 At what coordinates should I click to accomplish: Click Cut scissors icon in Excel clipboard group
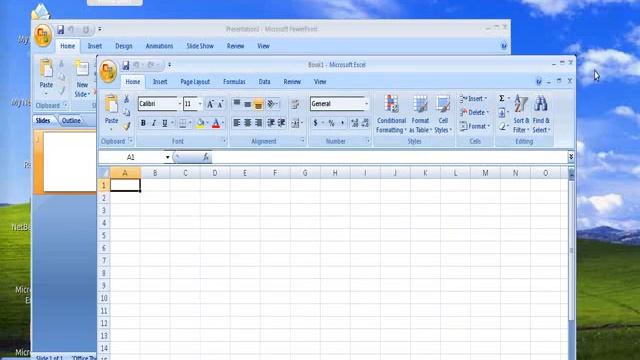pyautogui.click(x=127, y=99)
